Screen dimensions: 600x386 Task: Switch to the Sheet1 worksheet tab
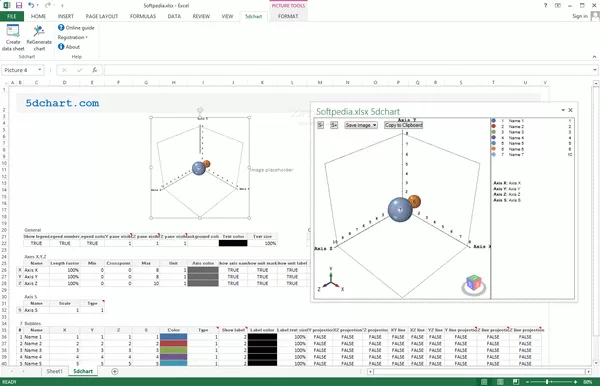click(54, 371)
